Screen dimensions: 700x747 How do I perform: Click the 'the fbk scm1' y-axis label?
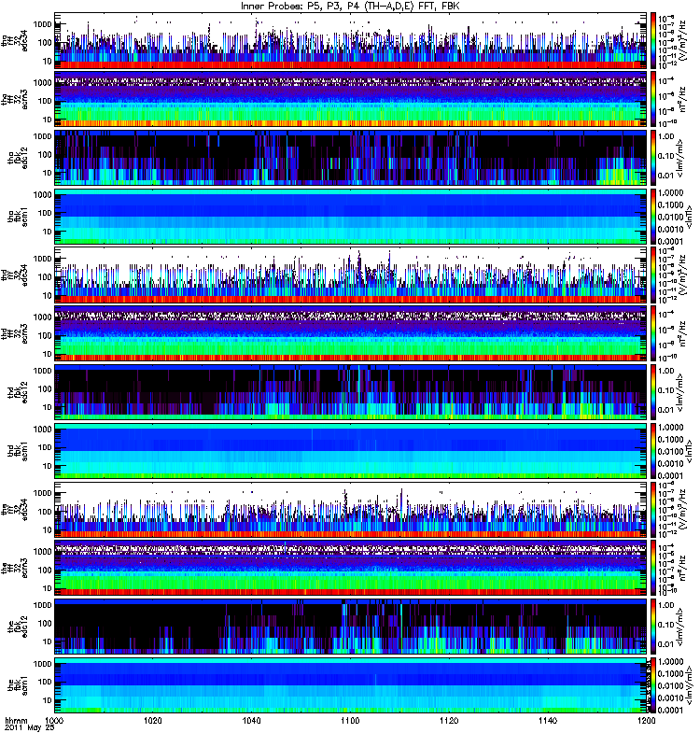click(18, 685)
